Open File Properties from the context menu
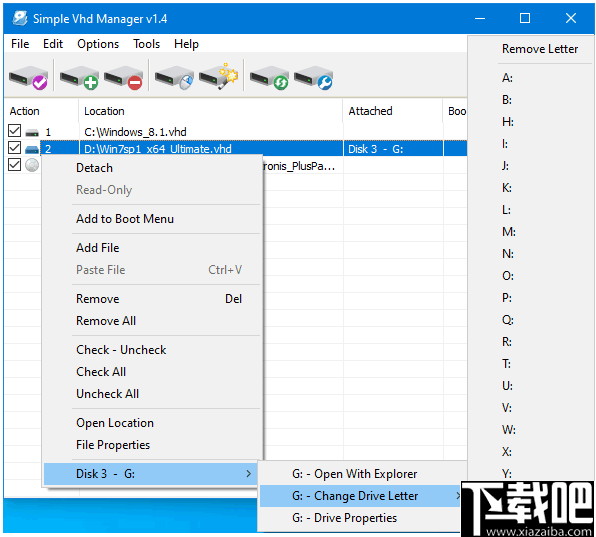Viewport: 596px width, 537px height. (152, 445)
